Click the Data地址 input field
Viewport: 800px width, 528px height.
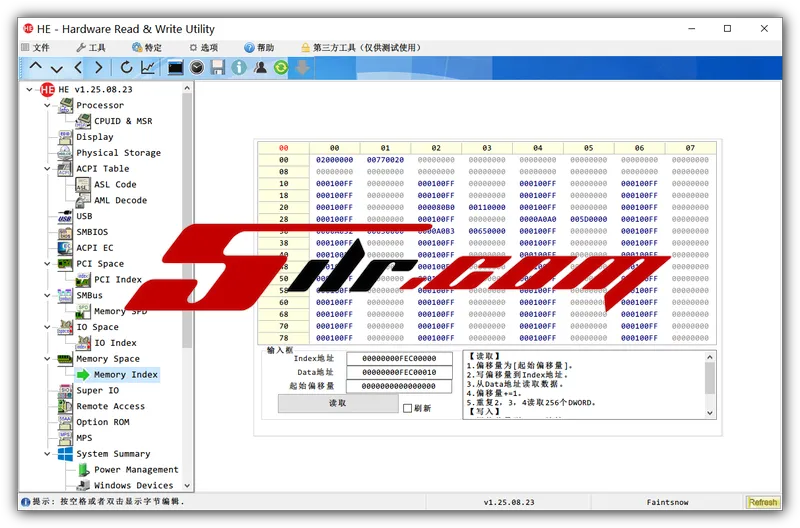point(399,372)
